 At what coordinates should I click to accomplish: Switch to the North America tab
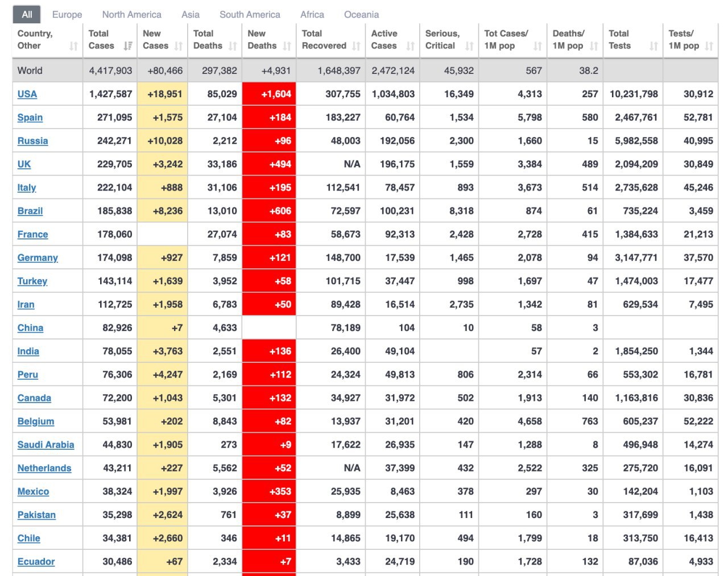pyautogui.click(x=131, y=15)
